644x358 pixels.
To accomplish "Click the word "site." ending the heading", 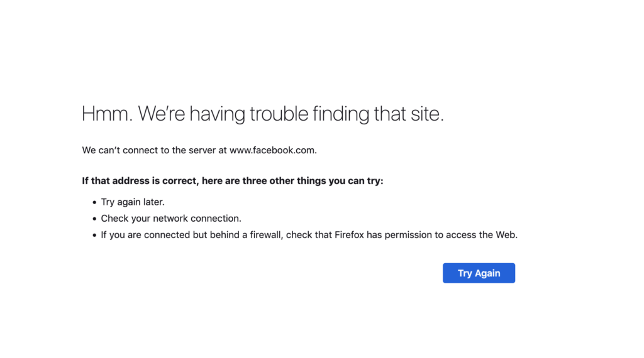I will pos(428,114).
